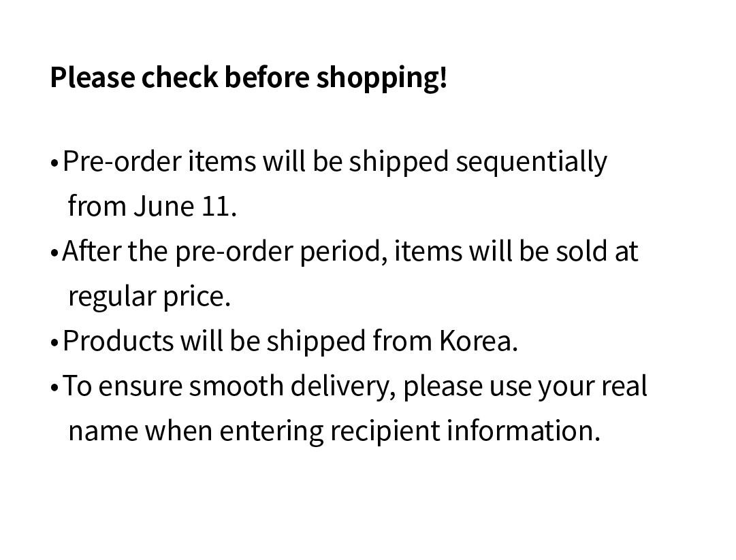The width and height of the screenshot is (736, 560).
Task: Click the 'Please check before shopping!' heading
Action: (x=249, y=78)
